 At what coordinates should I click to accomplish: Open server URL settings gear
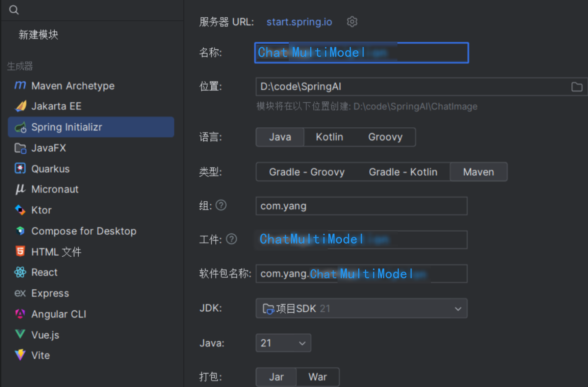pyautogui.click(x=352, y=22)
